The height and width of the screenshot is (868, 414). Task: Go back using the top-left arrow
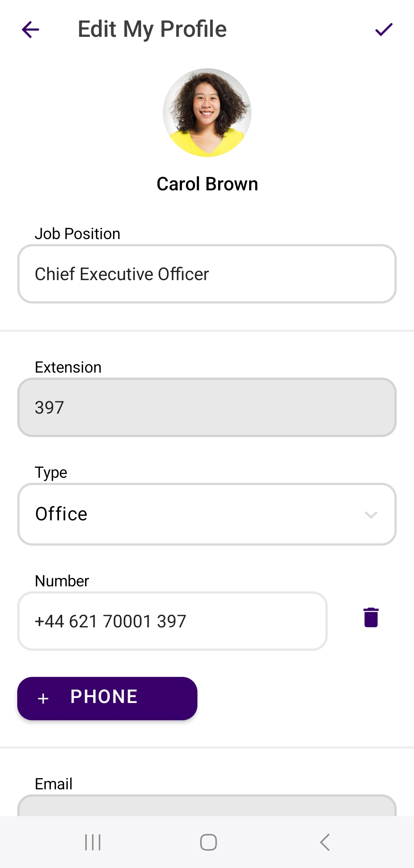coord(31,30)
